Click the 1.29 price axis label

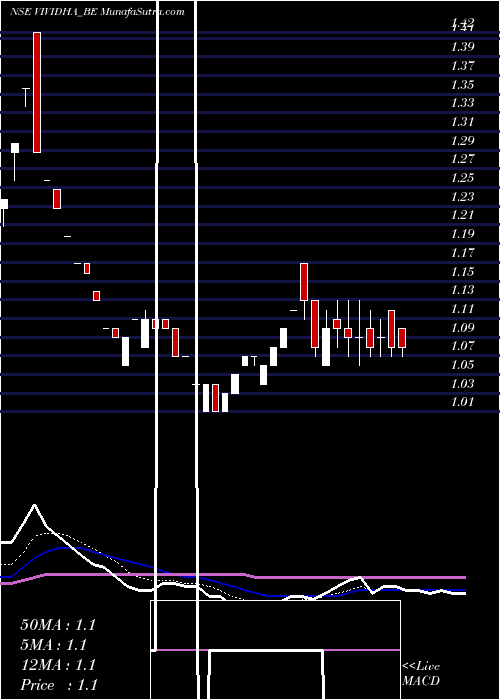(x=462, y=140)
